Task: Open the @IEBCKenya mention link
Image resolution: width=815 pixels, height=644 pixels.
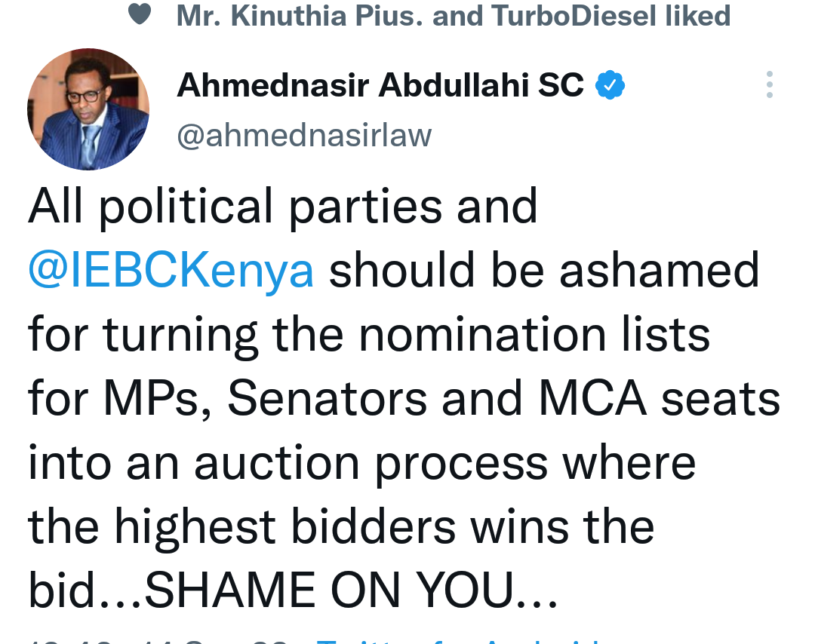Action: [x=171, y=270]
